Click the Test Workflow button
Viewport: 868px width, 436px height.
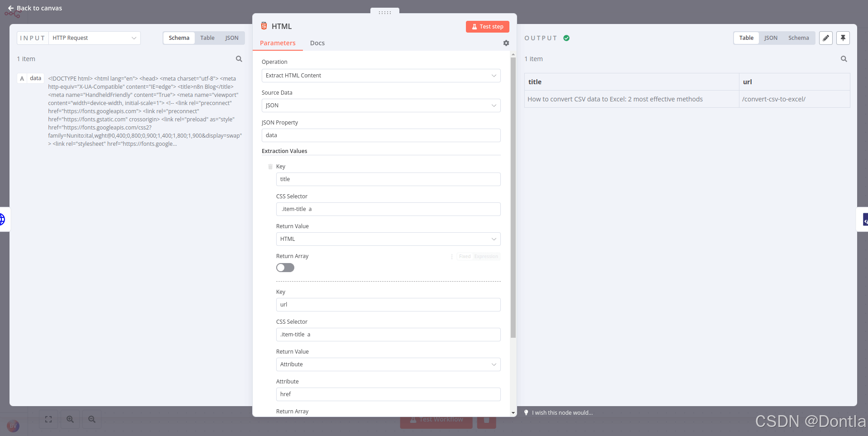pos(436,420)
